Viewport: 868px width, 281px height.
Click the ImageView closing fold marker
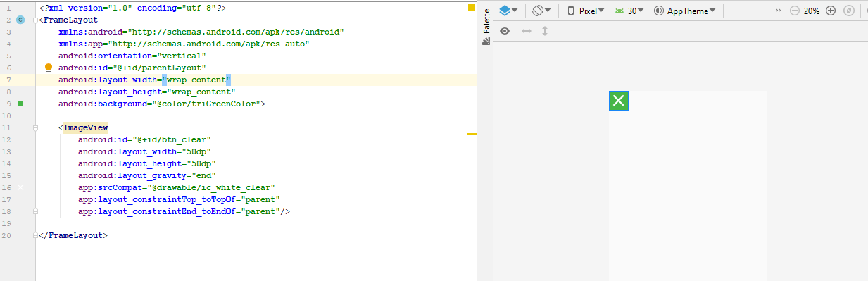click(x=35, y=211)
